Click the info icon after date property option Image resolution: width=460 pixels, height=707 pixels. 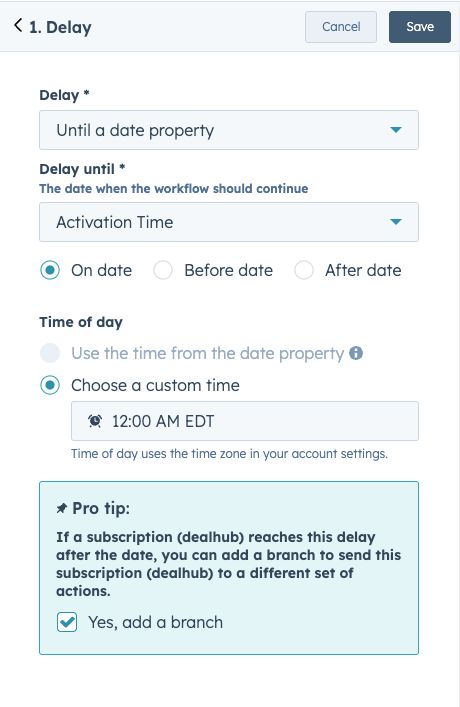356,353
